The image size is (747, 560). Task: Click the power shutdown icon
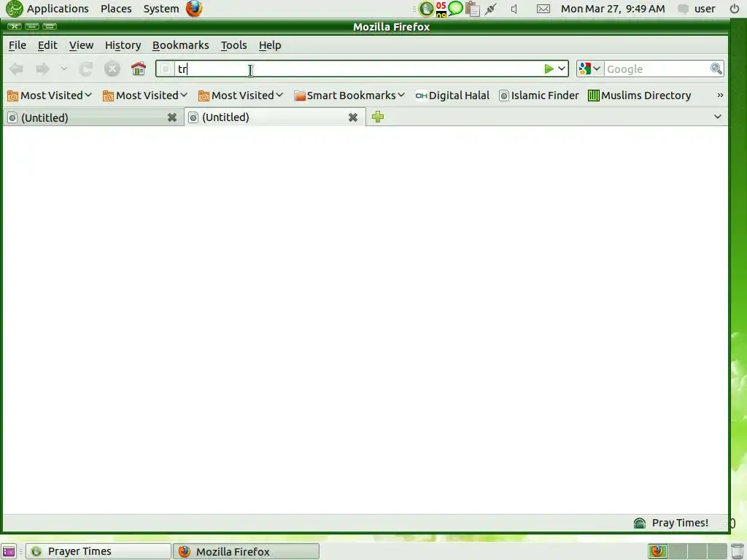click(735, 9)
